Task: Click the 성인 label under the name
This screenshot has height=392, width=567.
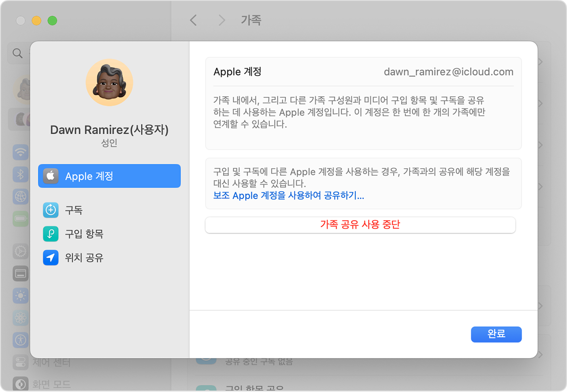Action: click(x=109, y=143)
